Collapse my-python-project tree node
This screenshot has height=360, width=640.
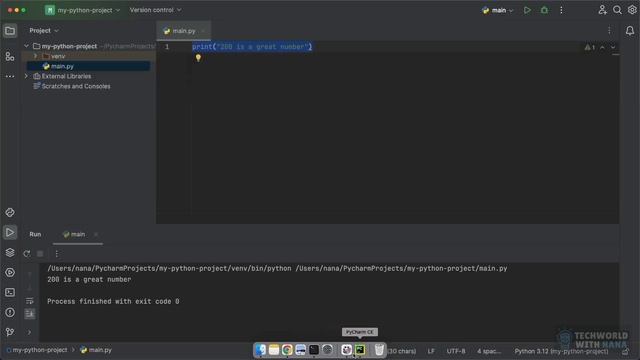click(27, 46)
